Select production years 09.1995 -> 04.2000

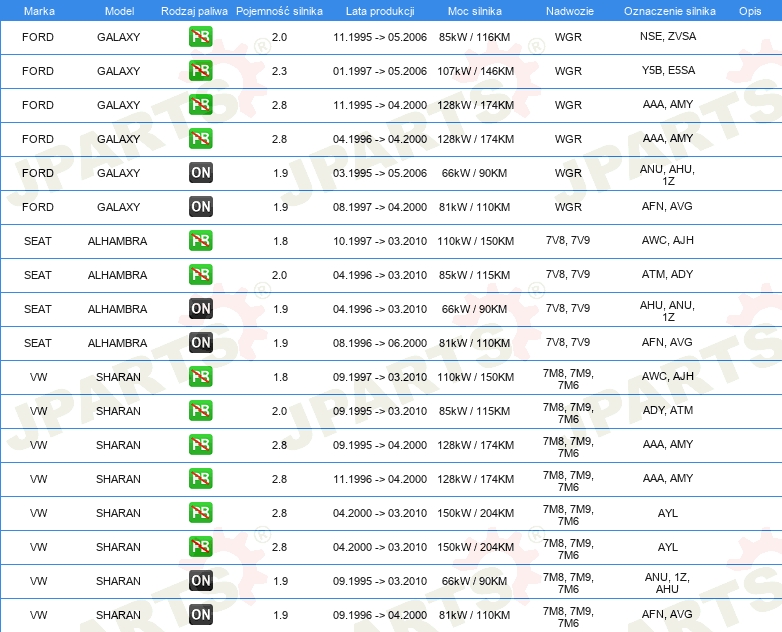[380, 445]
